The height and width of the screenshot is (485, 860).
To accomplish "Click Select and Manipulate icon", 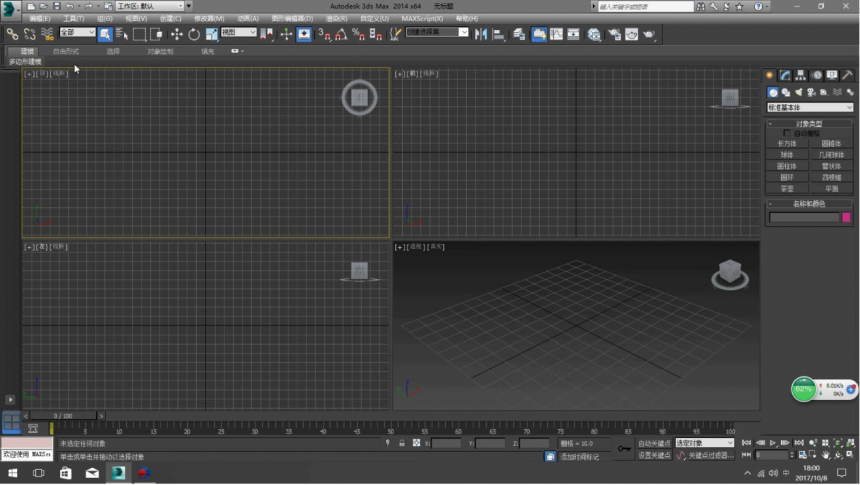I will click(x=286, y=34).
